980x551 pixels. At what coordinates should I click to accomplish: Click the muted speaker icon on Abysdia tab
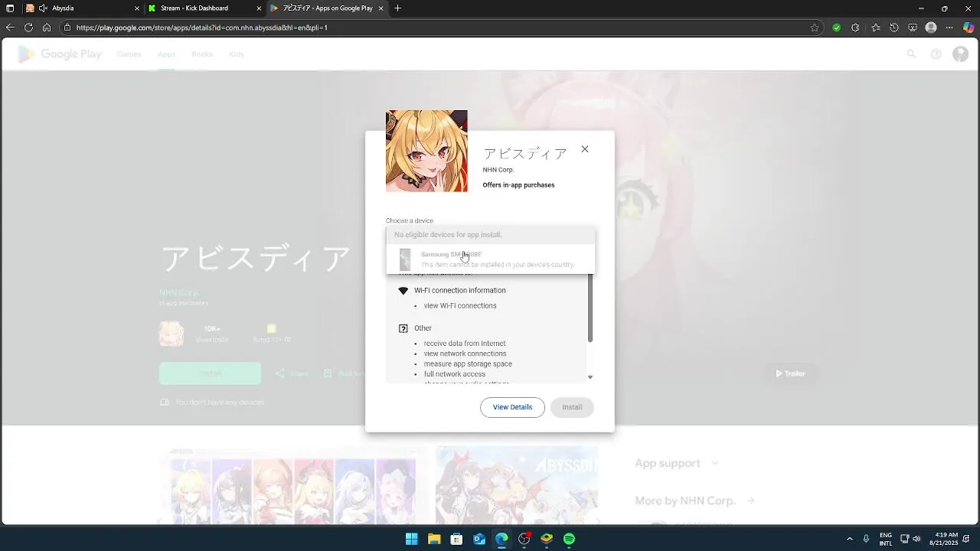pyautogui.click(x=43, y=8)
